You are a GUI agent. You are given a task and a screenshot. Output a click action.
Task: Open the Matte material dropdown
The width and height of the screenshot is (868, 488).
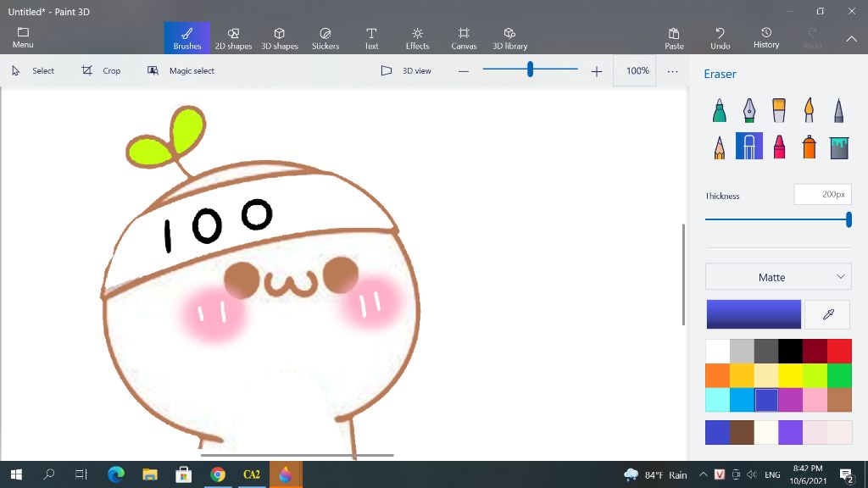pos(778,277)
